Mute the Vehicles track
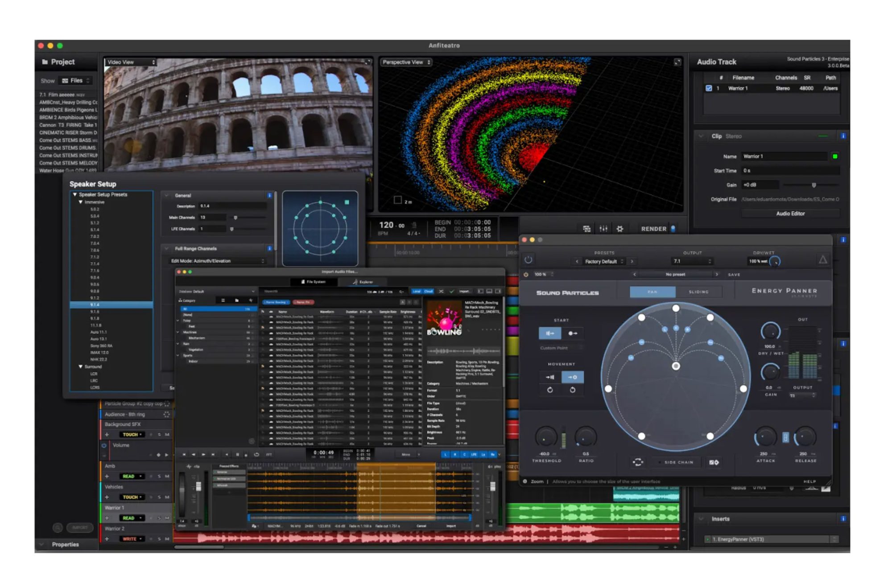This screenshot has height=588, width=892. (167, 497)
